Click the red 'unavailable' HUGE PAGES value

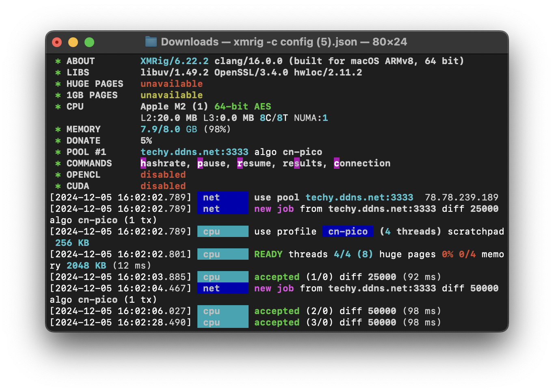point(172,84)
